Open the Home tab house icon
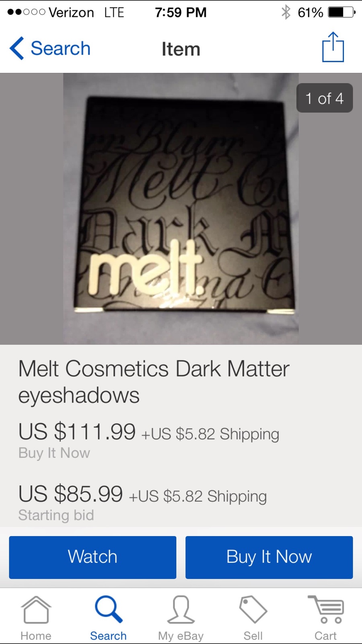Image resolution: width=362 pixels, height=644 pixels. [36, 610]
